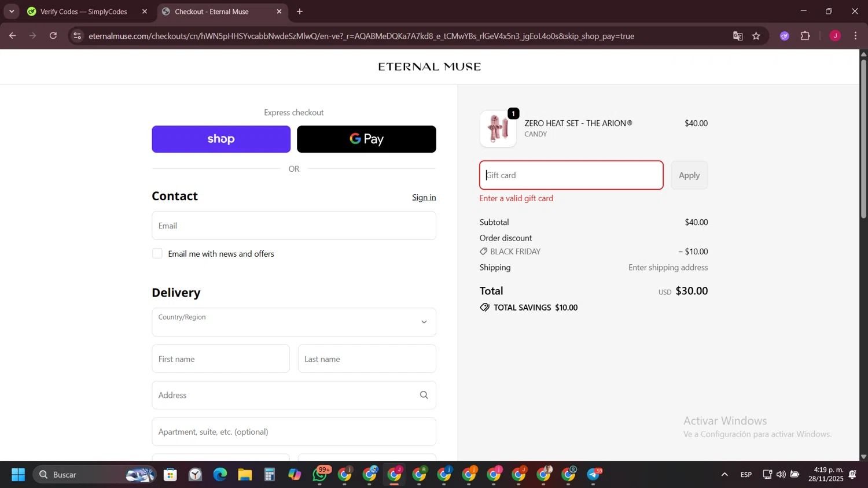The width and height of the screenshot is (868, 488).
Task: Click the Sign in link
Action: (424, 197)
